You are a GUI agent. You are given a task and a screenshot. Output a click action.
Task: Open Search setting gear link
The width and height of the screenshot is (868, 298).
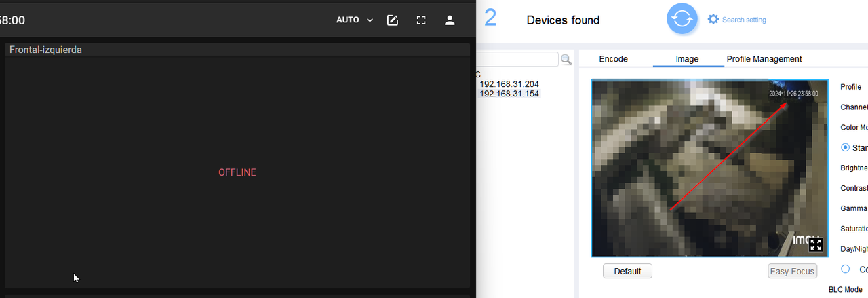pyautogui.click(x=737, y=20)
